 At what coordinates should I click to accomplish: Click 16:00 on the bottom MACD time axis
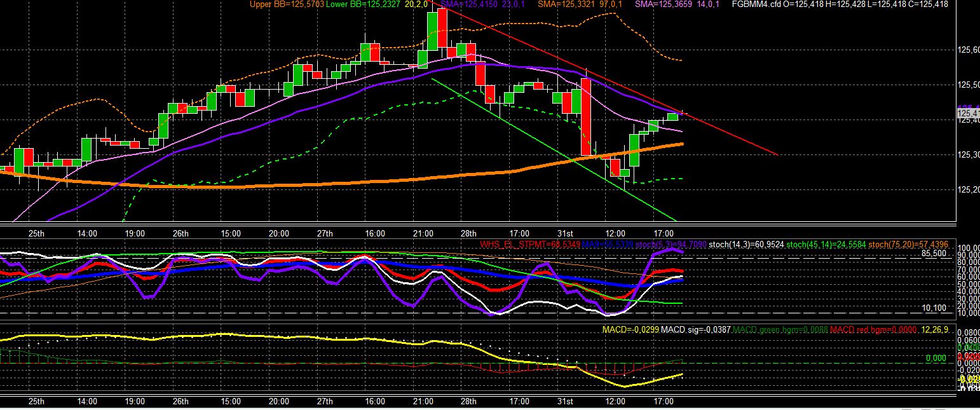[375, 402]
